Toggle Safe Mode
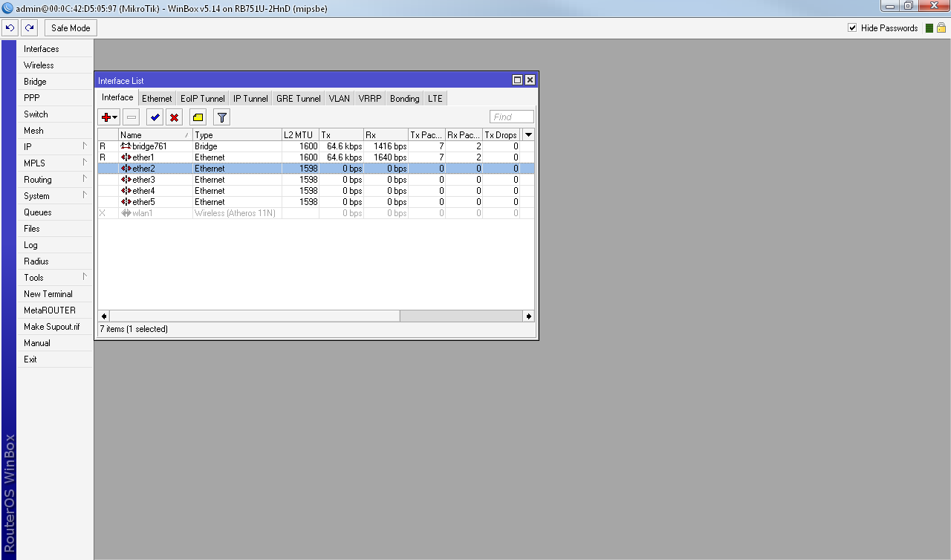The image size is (951, 560). click(71, 28)
